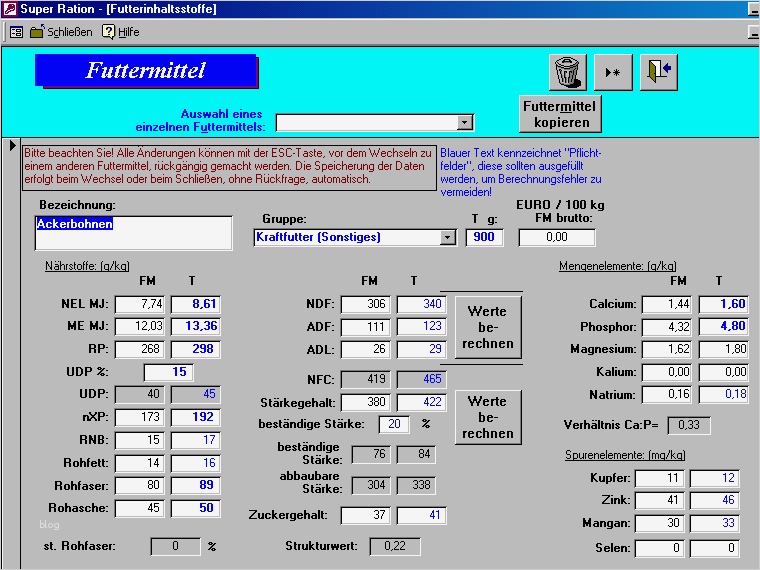Screen dimensions: 760x570
Task: Click the Mangan FM field 30
Action: 660,523
